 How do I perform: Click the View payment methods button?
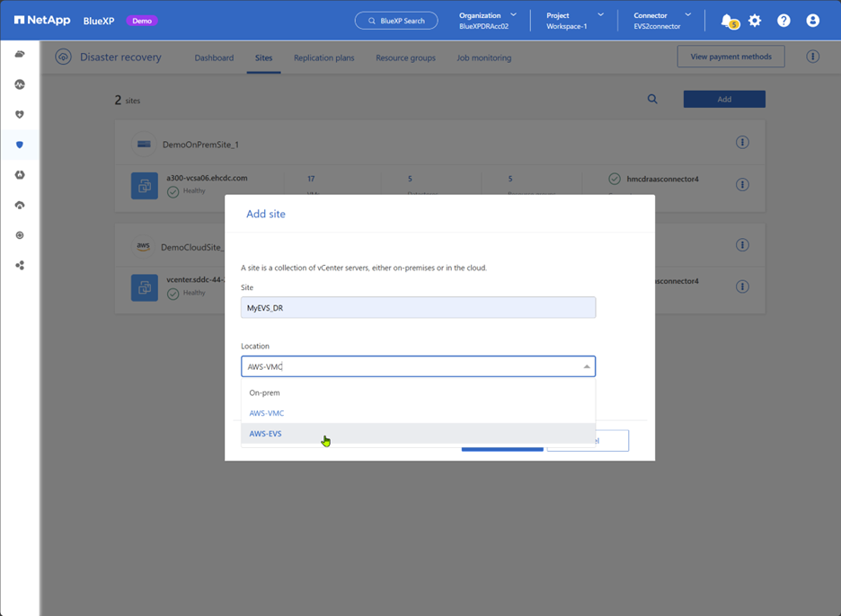tap(730, 56)
